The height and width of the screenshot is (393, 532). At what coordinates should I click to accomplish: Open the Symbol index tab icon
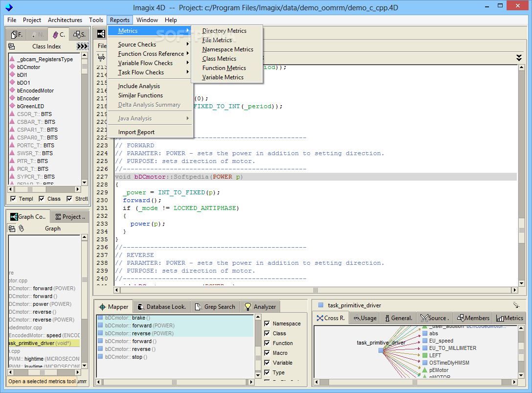[x=77, y=34]
